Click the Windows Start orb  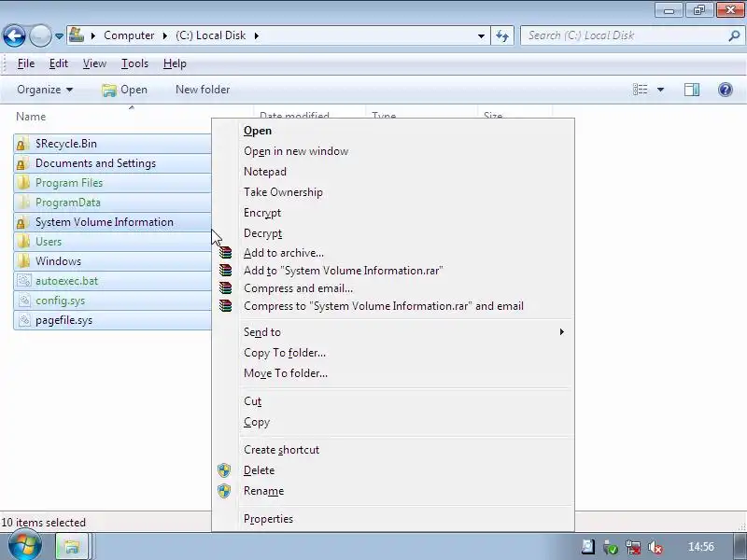click(x=25, y=546)
